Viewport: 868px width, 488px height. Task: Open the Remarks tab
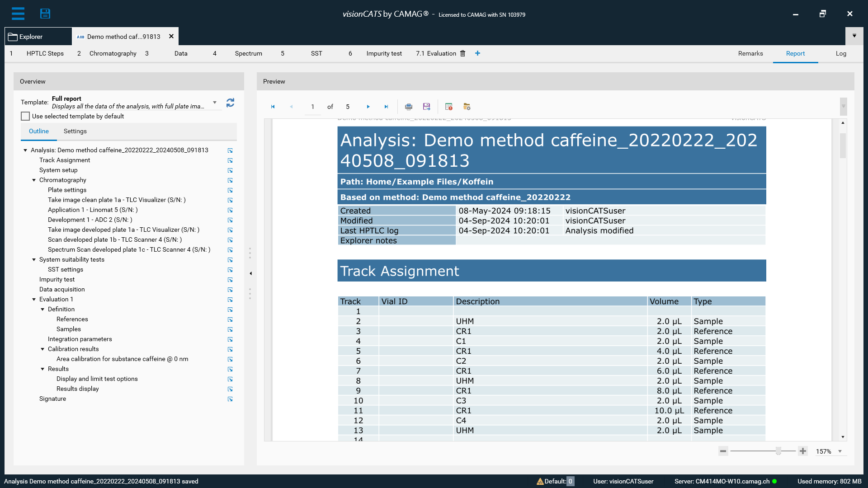tap(750, 53)
